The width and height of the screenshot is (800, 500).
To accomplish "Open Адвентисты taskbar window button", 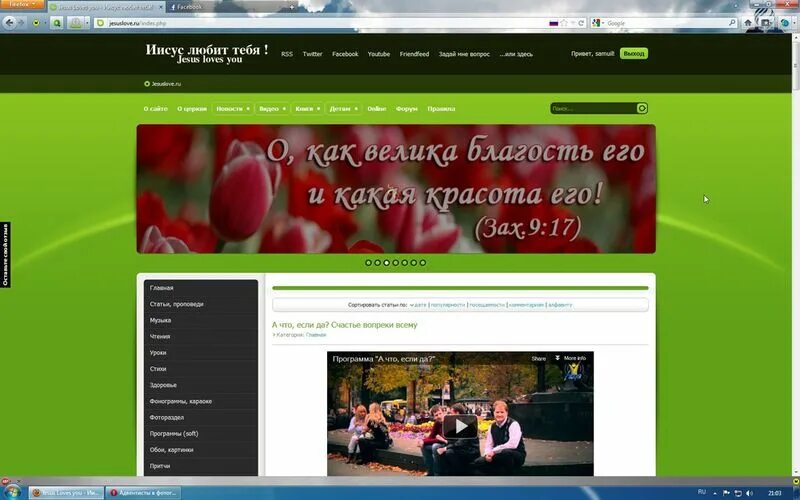I will pos(143,493).
